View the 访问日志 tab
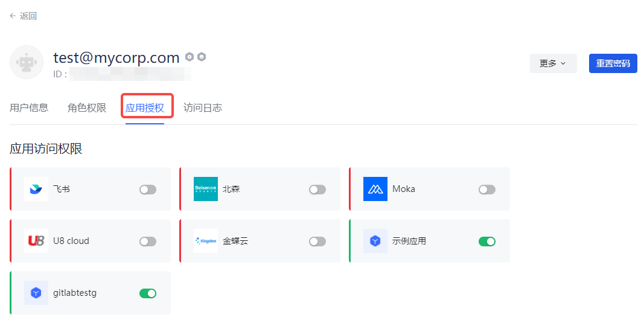This screenshot has height=323, width=644. coord(203,108)
